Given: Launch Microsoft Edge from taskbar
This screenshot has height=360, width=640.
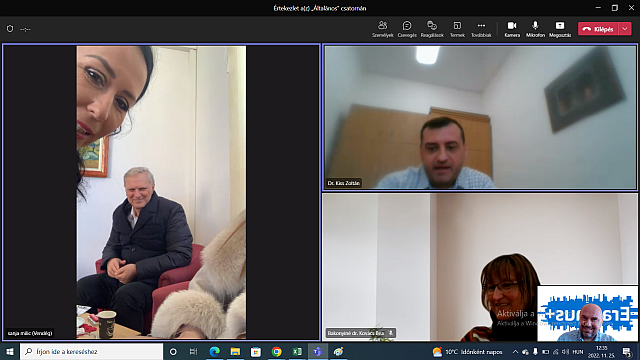Looking at the screenshot, I should (x=214, y=351).
